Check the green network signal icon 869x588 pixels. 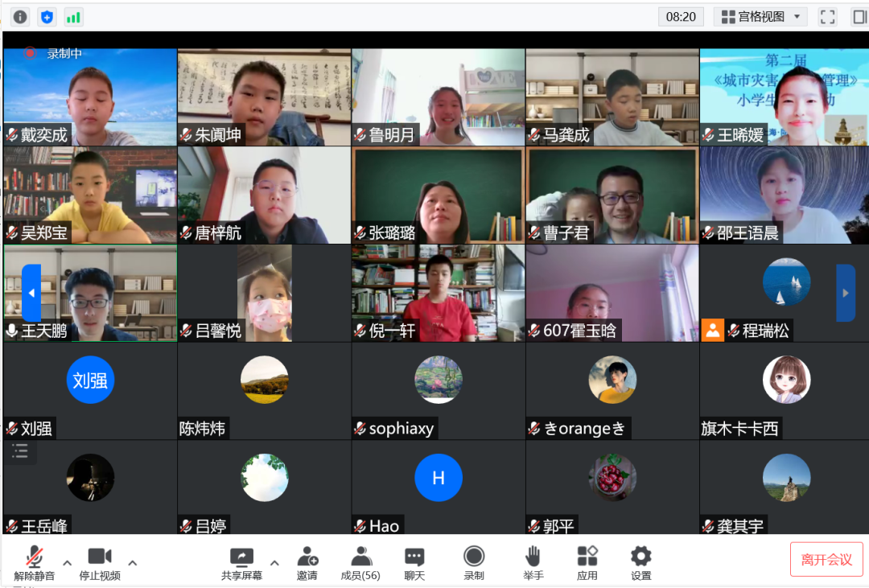[73, 17]
